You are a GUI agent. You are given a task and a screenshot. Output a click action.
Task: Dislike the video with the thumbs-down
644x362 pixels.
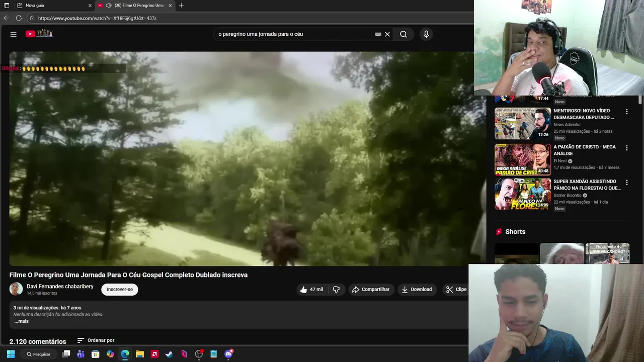[336, 290]
